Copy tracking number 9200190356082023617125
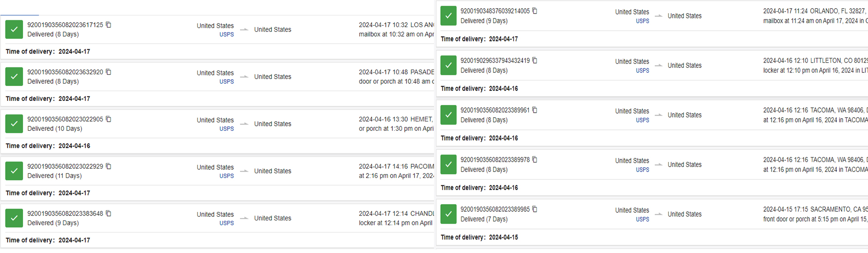868x253 pixels. pos(108,25)
